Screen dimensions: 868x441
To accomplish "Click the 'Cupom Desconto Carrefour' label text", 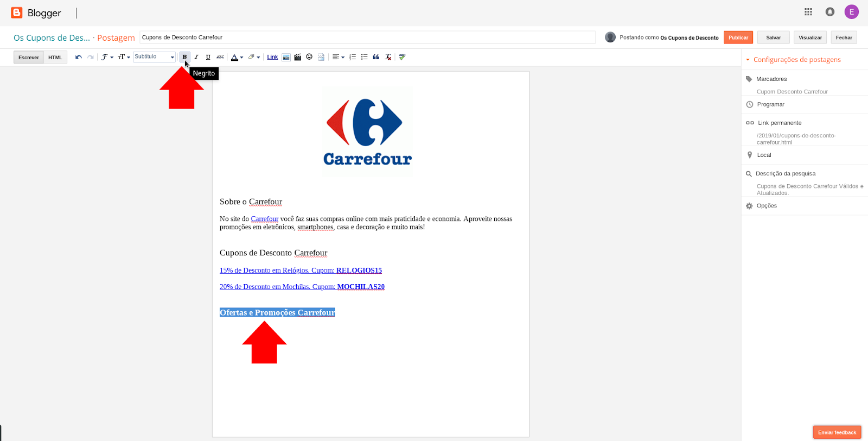I will click(x=792, y=92).
